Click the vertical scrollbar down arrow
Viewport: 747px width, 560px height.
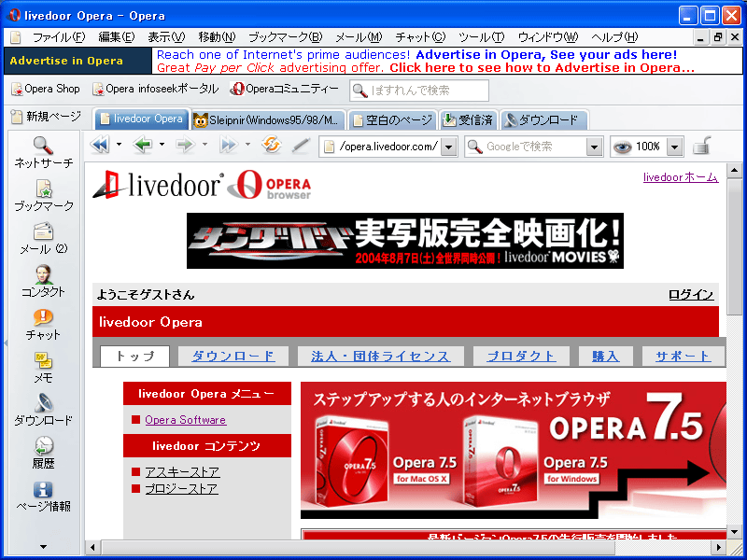click(x=734, y=532)
